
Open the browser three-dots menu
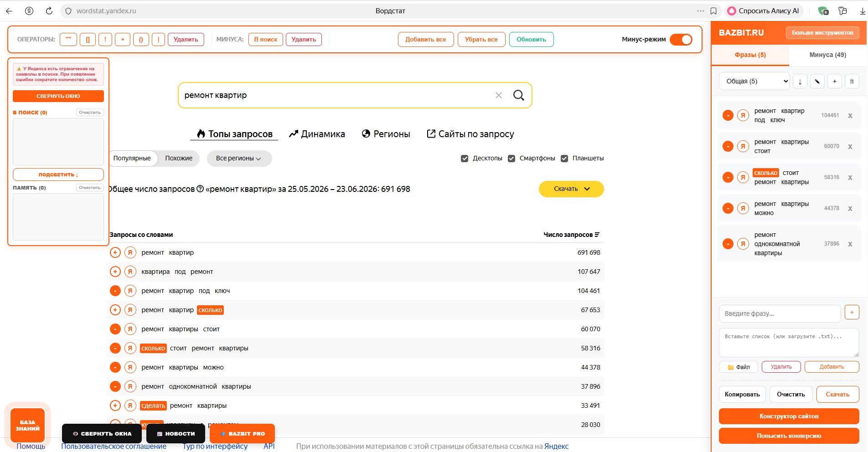coord(701,11)
